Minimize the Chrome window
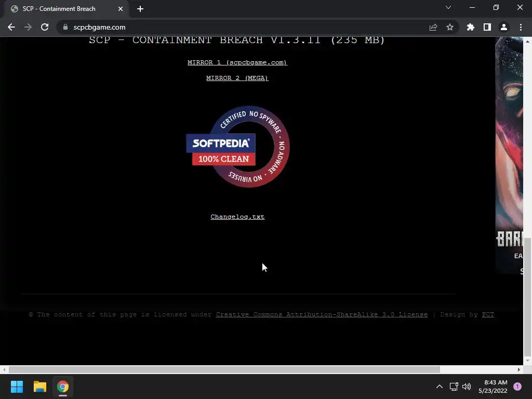 (472, 7)
